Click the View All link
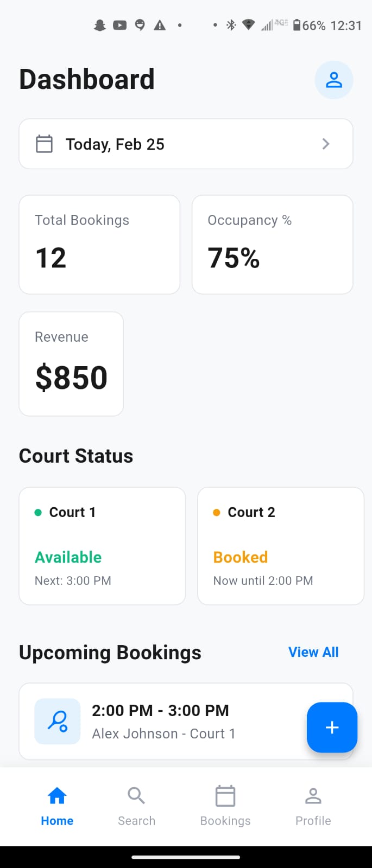This screenshot has width=372, height=868. click(x=313, y=652)
